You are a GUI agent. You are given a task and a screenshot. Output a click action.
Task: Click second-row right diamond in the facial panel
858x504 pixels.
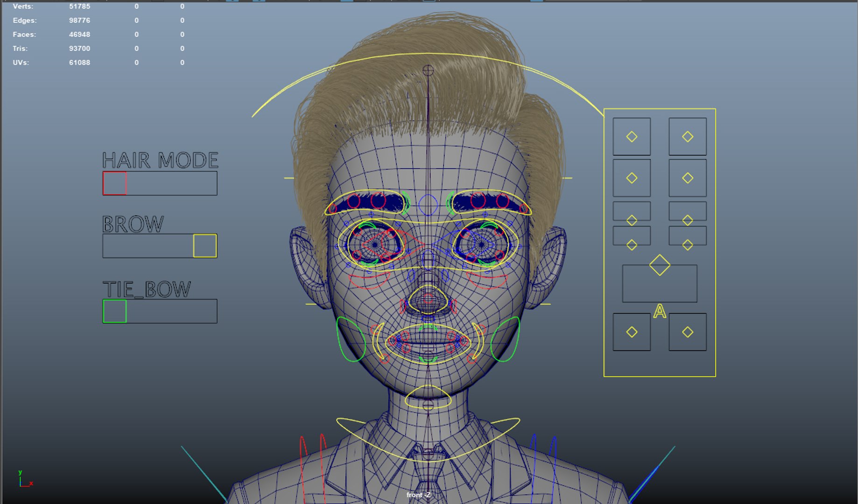coord(688,178)
